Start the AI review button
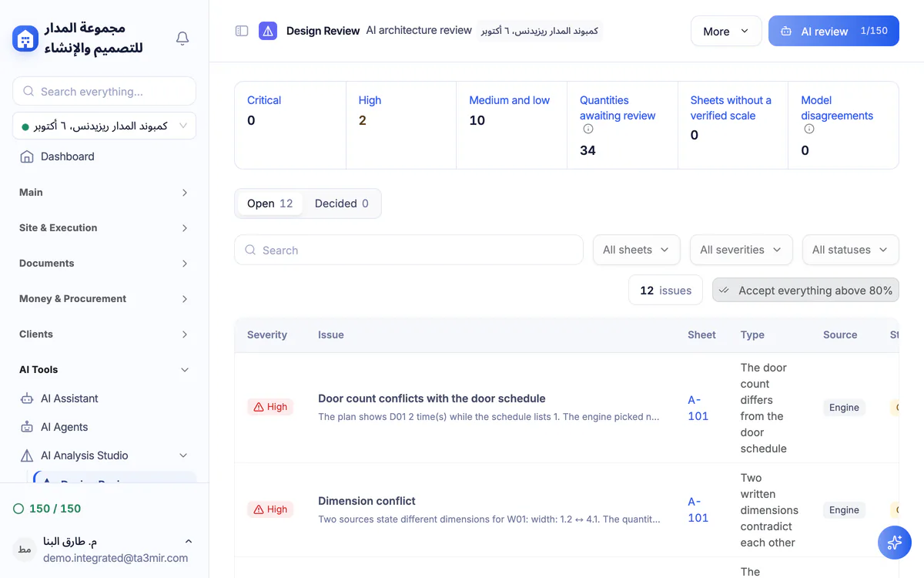924x578 pixels. coord(834,31)
